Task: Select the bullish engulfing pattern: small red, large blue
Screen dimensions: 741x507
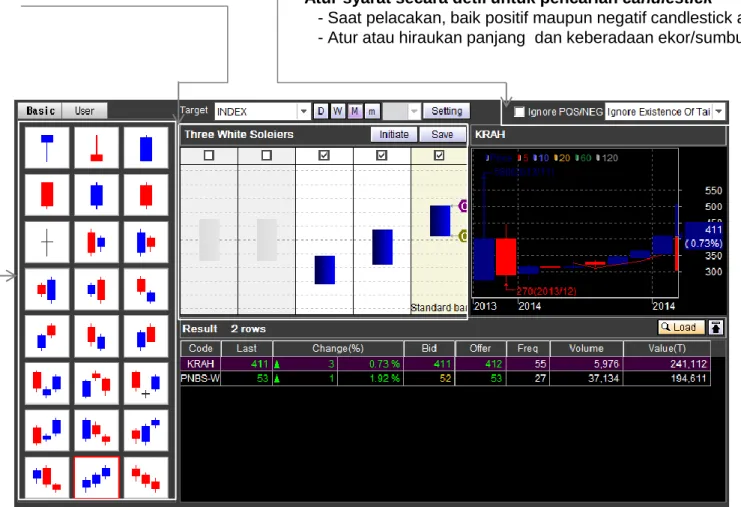Action: 47,289
